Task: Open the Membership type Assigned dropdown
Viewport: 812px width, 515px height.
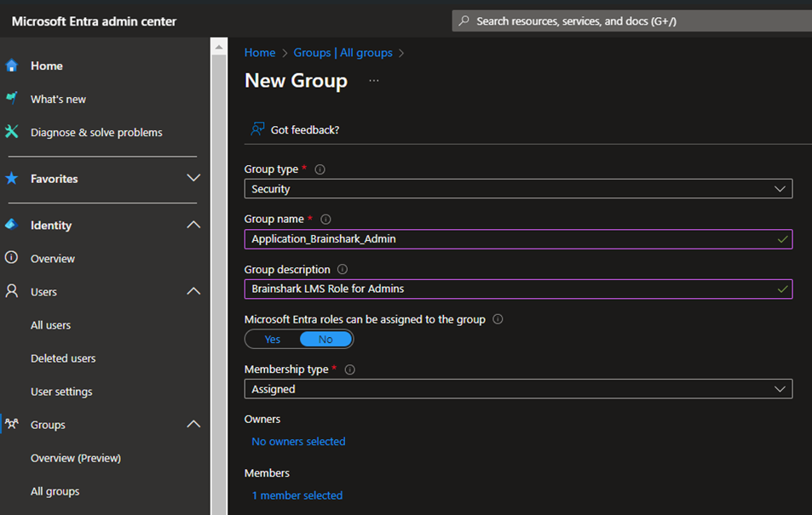Action: point(518,389)
